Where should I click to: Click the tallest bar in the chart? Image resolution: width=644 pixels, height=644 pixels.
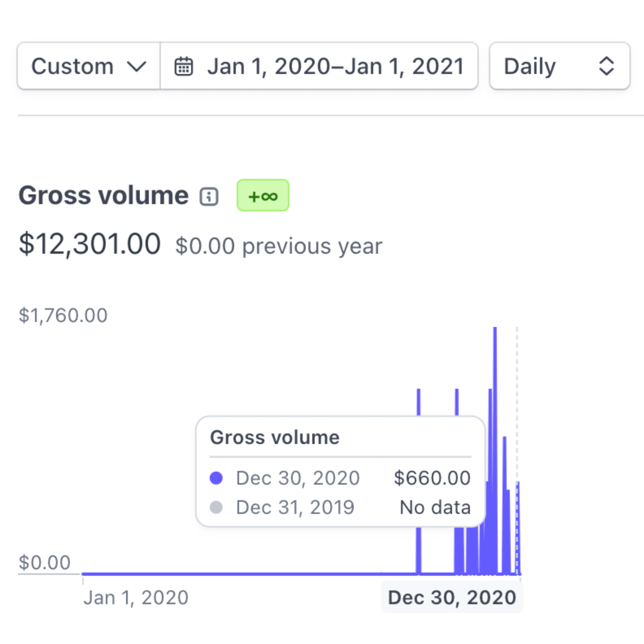tap(495, 375)
